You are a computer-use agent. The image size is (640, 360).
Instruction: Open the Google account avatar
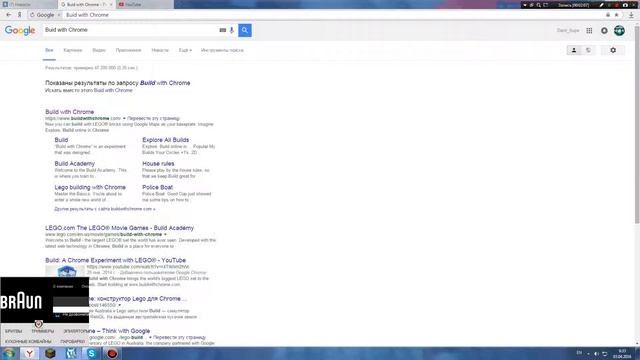tap(619, 30)
